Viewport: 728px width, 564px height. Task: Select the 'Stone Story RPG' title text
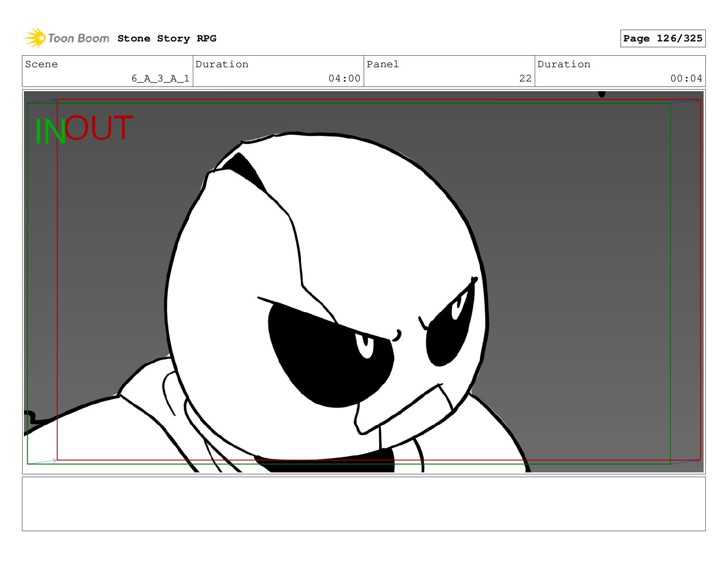click(167, 39)
